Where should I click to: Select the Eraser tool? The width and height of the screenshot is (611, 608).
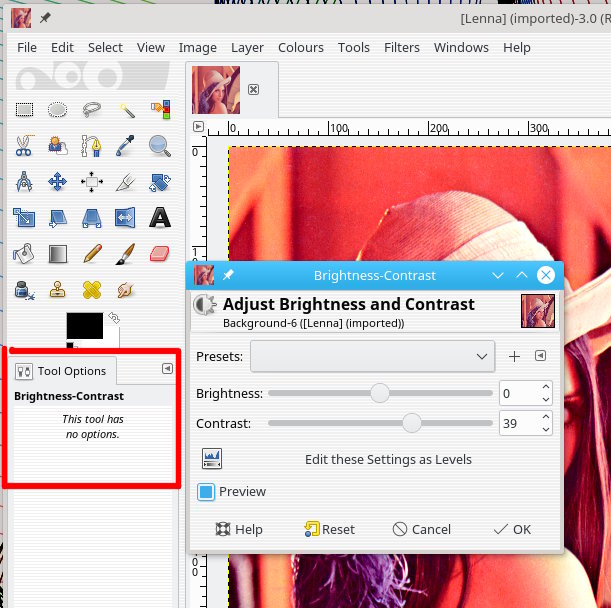pos(160,254)
